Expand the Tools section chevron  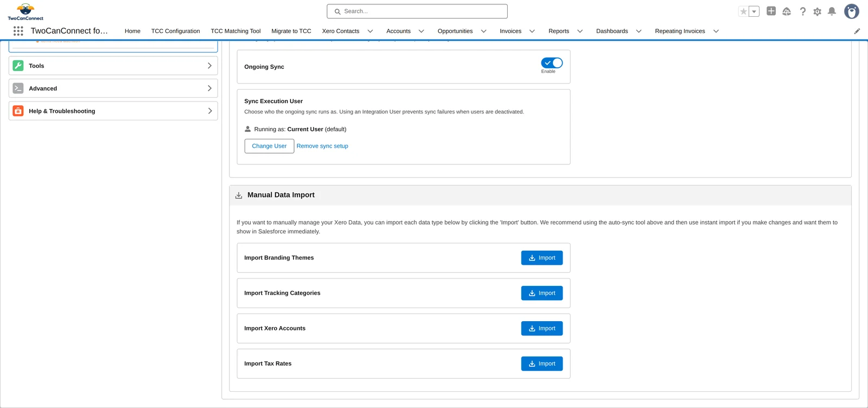click(210, 66)
